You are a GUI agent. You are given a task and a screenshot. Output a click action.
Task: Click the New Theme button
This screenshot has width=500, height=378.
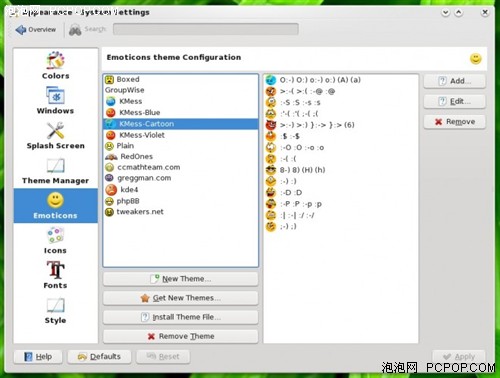181,279
